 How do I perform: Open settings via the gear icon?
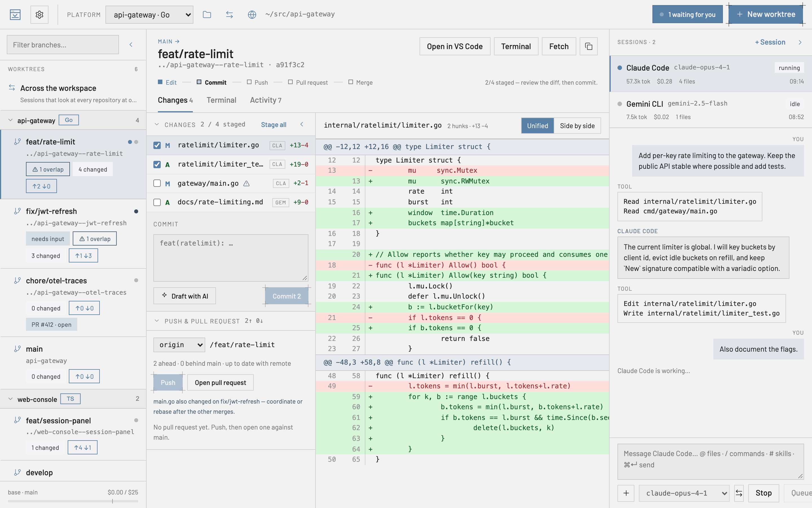pos(39,14)
